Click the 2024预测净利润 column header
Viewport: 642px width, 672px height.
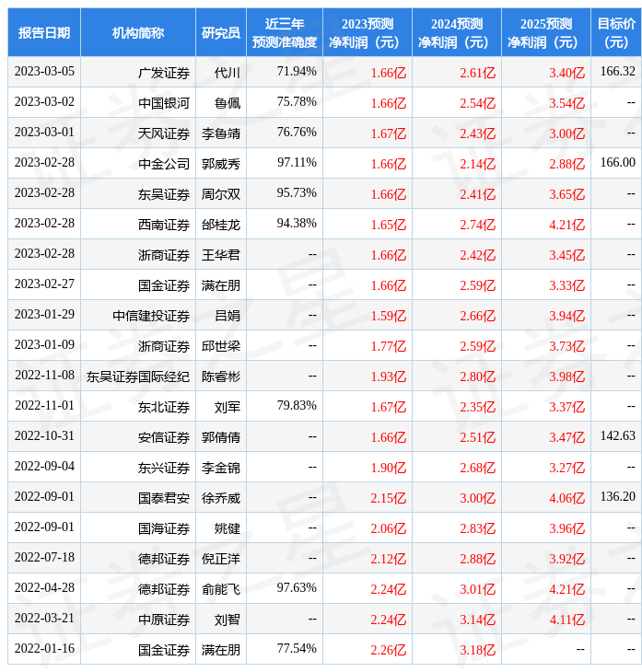click(x=456, y=33)
